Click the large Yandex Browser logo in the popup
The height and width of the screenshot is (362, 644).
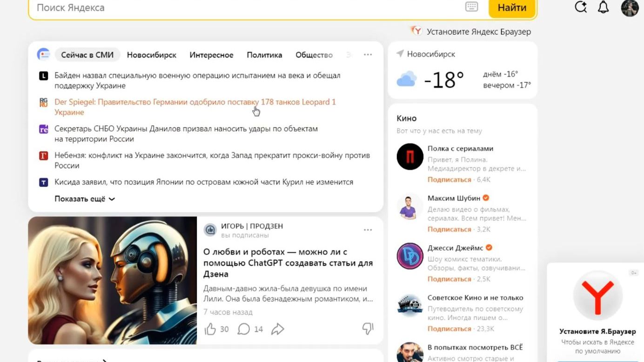(597, 295)
